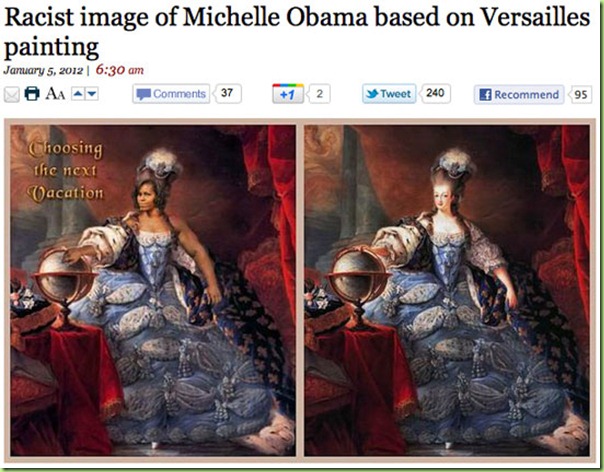Open the article headline about Versailles painting
This screenshot has width=604, height=472.
[x=297, y=32]
